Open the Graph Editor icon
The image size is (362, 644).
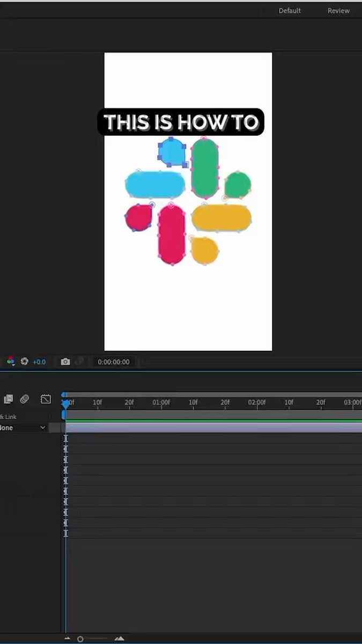click(46, 399)
